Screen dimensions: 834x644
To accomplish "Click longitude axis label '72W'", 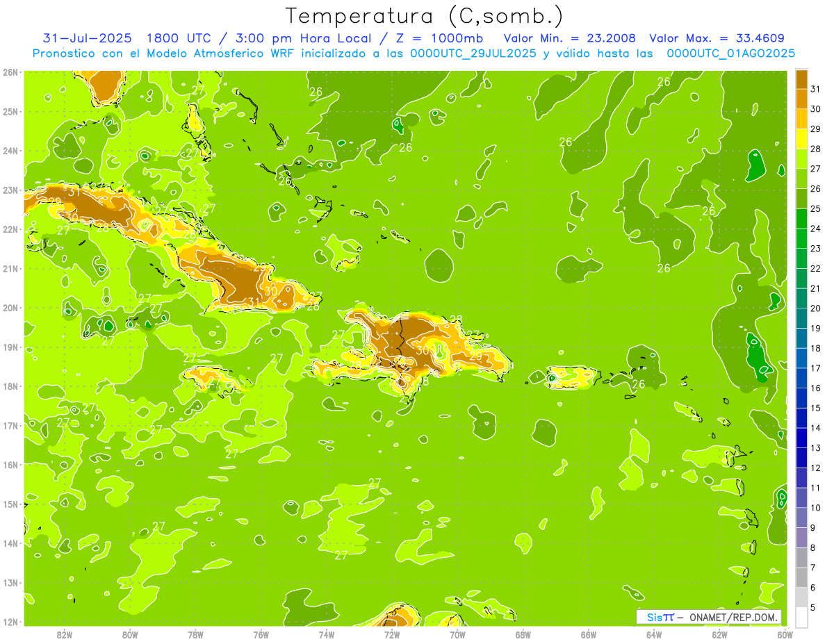I will [392, 635].
